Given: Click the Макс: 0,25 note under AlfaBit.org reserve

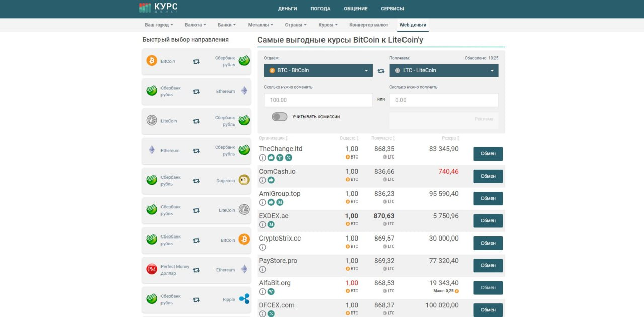Looking at the screenshot, I should (x=446, y=291).
